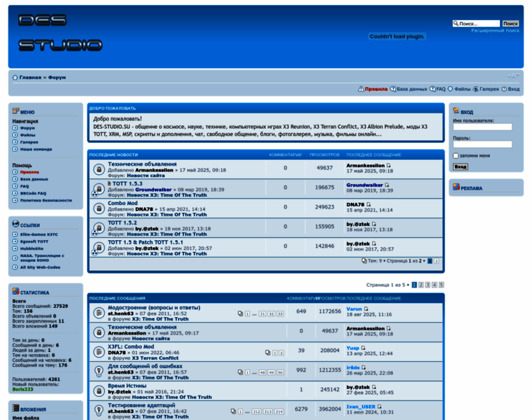Open BBCode FAQ in the help menu

33,193
